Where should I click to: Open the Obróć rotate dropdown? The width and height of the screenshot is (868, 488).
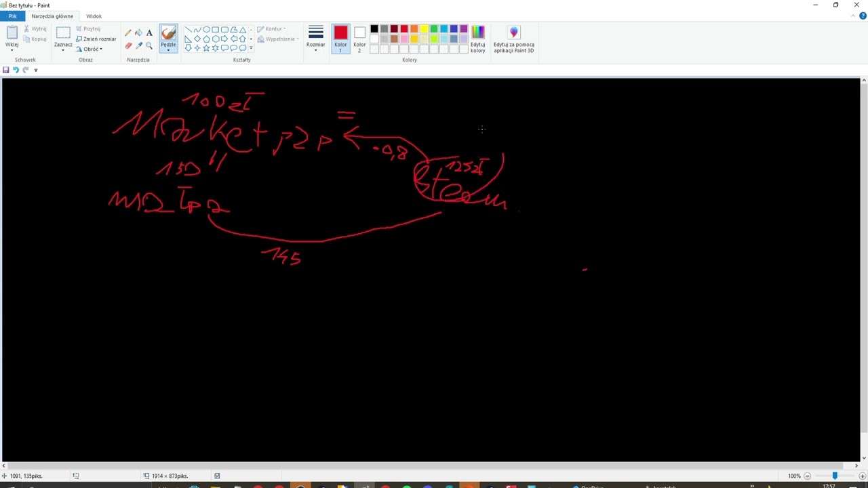click(89, 49)
